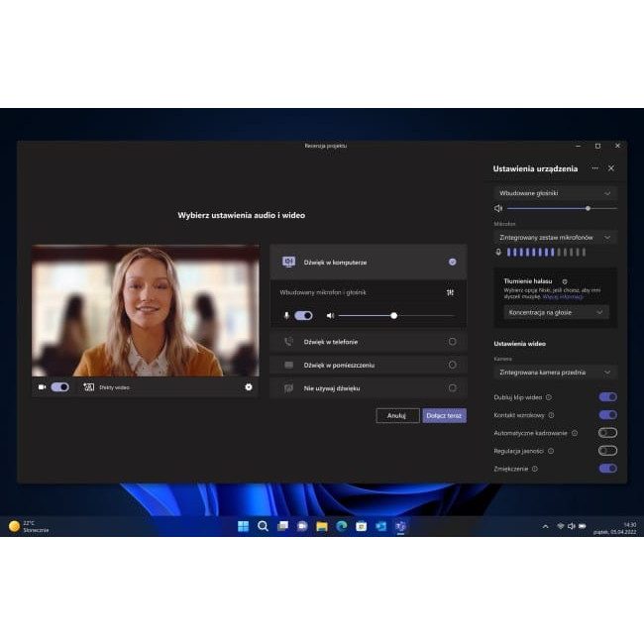Show hidden icons chevron in system tray
644x644 pixels.
546,526
